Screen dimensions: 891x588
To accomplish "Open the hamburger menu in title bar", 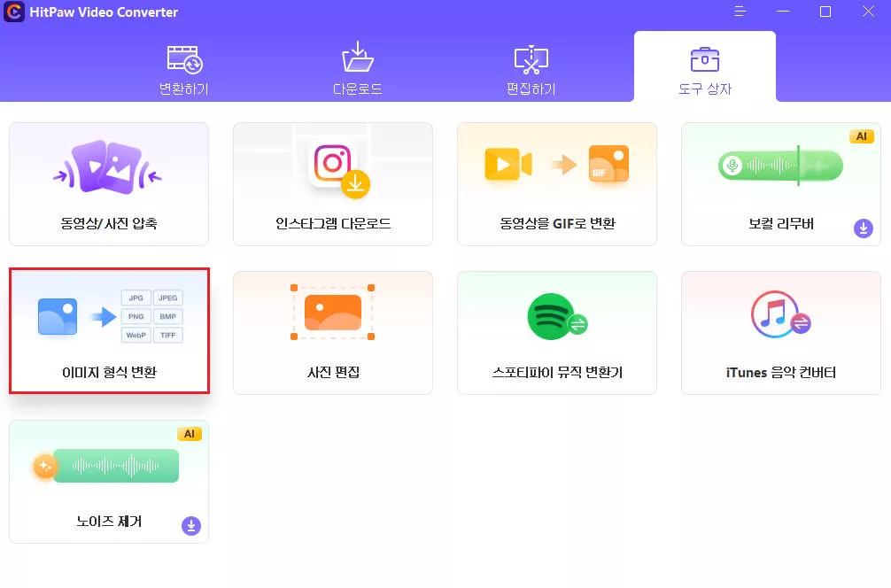I will pyautogui.click(x=740, y=12).
